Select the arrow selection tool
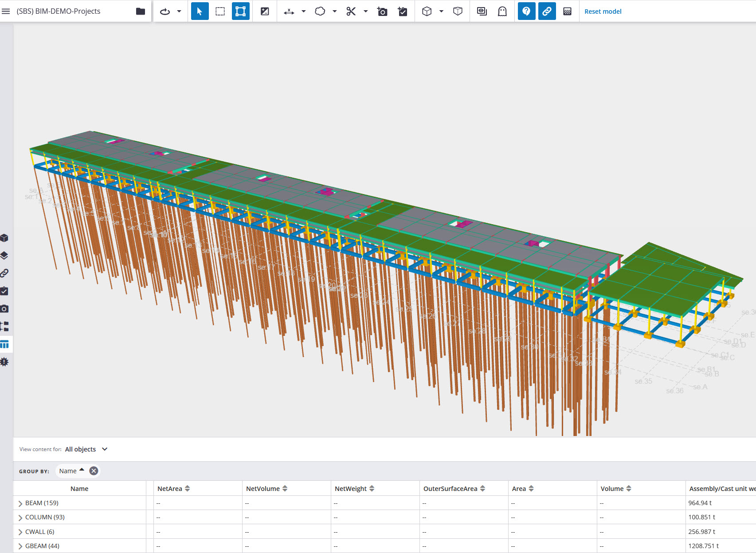This screenshot has height=553, width=756. (x=200, y=11)
